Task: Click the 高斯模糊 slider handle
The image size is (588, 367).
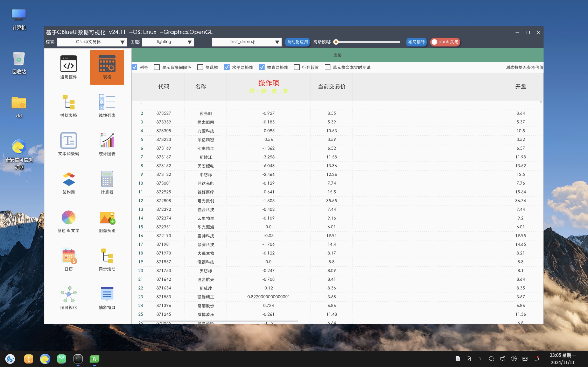Action: 336,42
